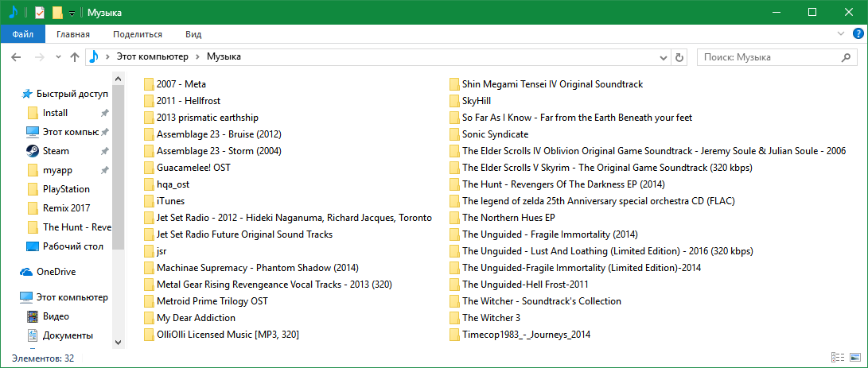Viewport: 868px width, 368px height.
Task: Select the 2011 - Hellfrost folder icon
Action: tap(148, 101)
